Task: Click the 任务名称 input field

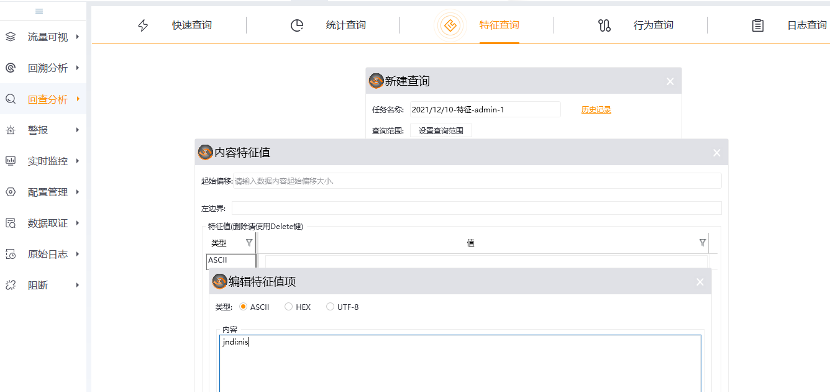Action: coord(485,110)
